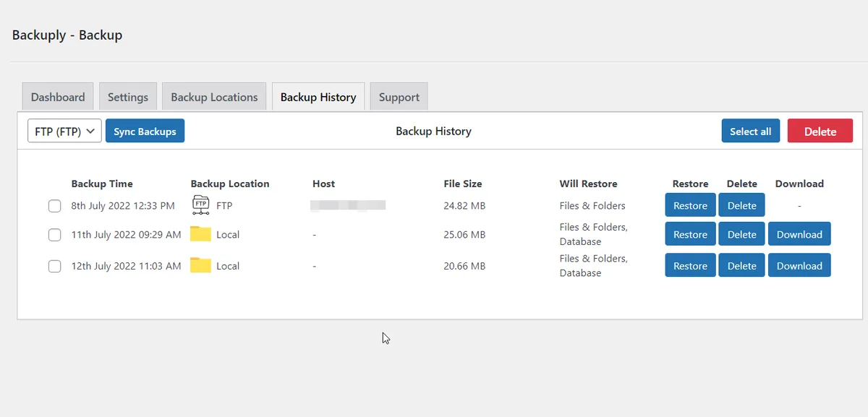
Task: Go to the Backup Locations tab
Action: (214, 97)
